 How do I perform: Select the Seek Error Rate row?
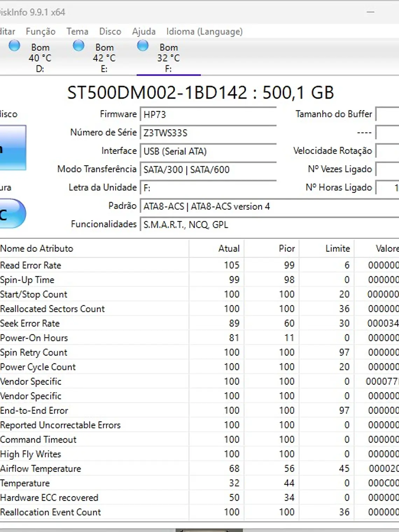(x=199, y=323)
